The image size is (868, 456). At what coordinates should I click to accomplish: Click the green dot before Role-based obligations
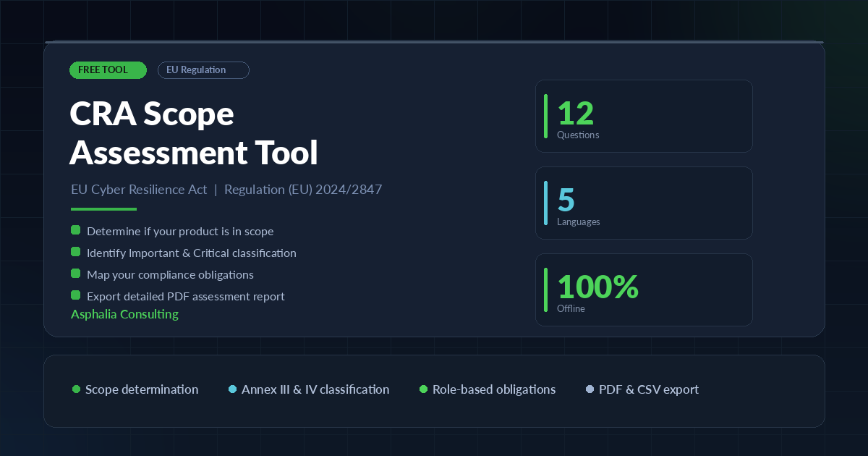(x=423, y=389)
